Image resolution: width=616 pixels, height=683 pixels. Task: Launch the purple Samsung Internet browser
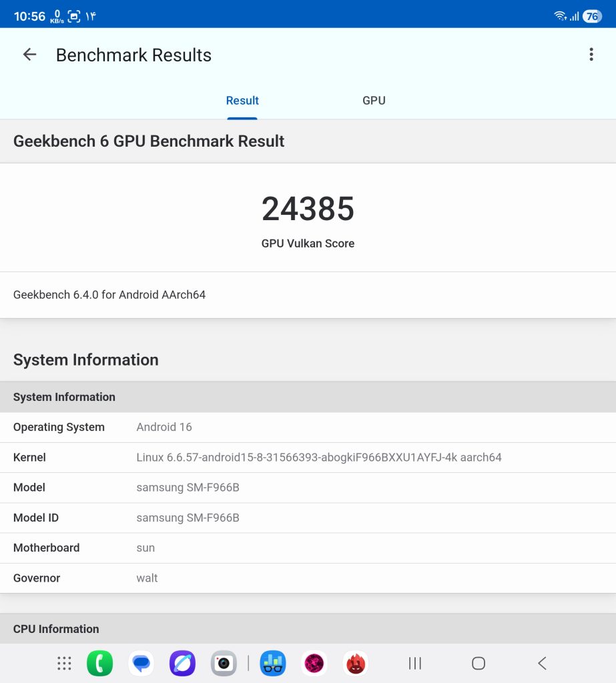tap(182, 663)
